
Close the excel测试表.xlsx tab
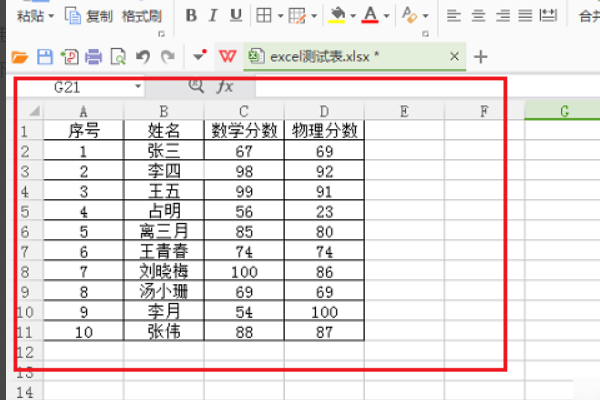pyautogui.click(x=454, y=56)
